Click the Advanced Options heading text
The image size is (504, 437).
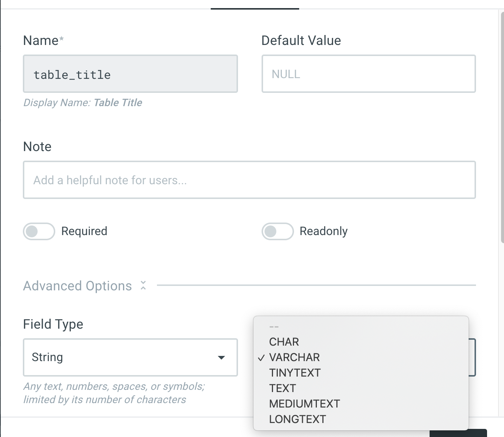point(77,286)
